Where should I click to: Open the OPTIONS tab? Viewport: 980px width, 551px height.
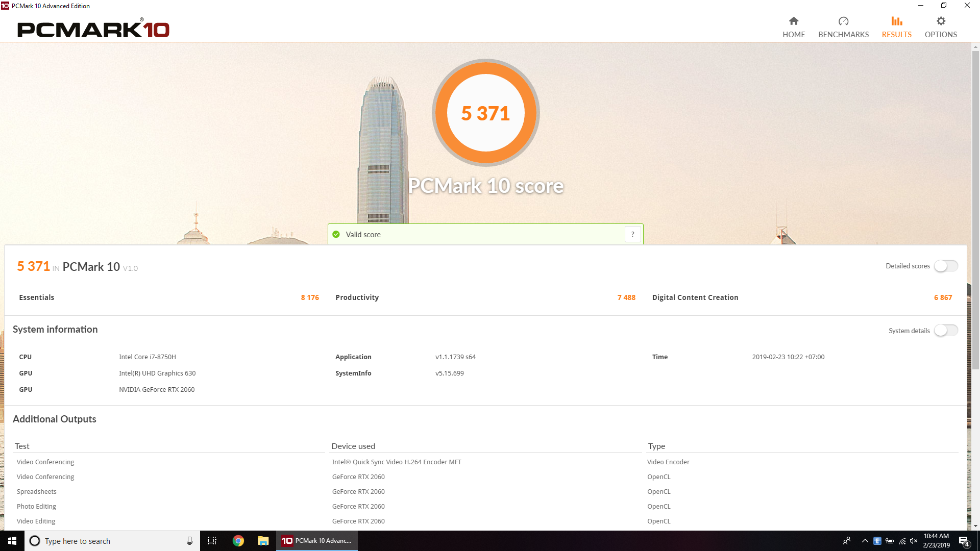(941, 28)
